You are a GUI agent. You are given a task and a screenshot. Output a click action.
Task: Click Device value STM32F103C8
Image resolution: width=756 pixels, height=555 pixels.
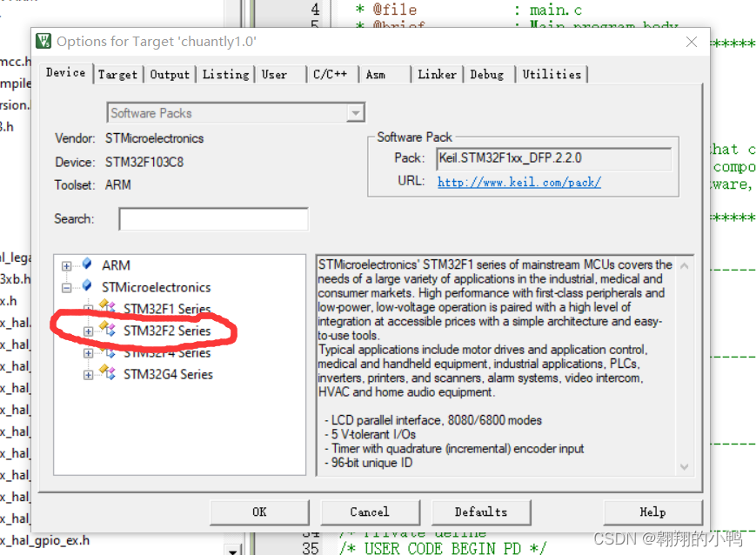coord(144,162)
